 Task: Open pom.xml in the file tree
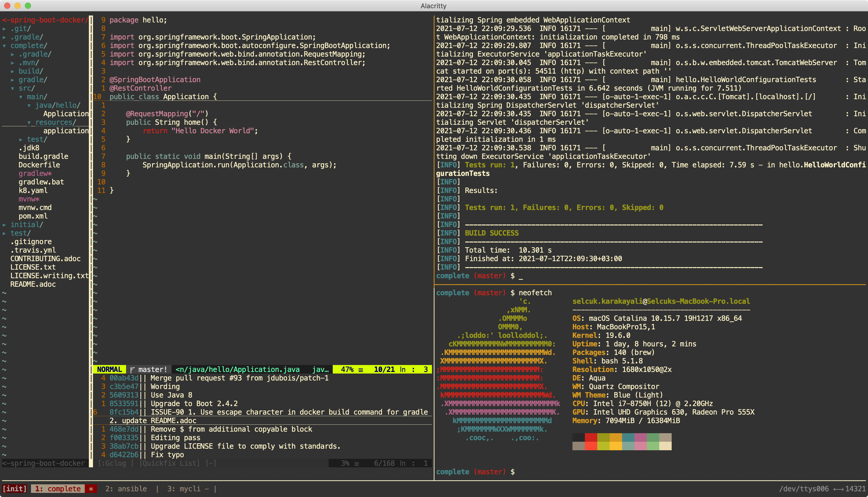click(33, 216)
